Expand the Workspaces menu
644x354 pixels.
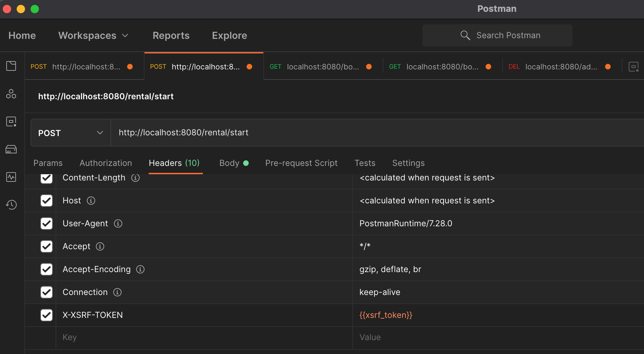pyautogui.click(x=93, y=35)
